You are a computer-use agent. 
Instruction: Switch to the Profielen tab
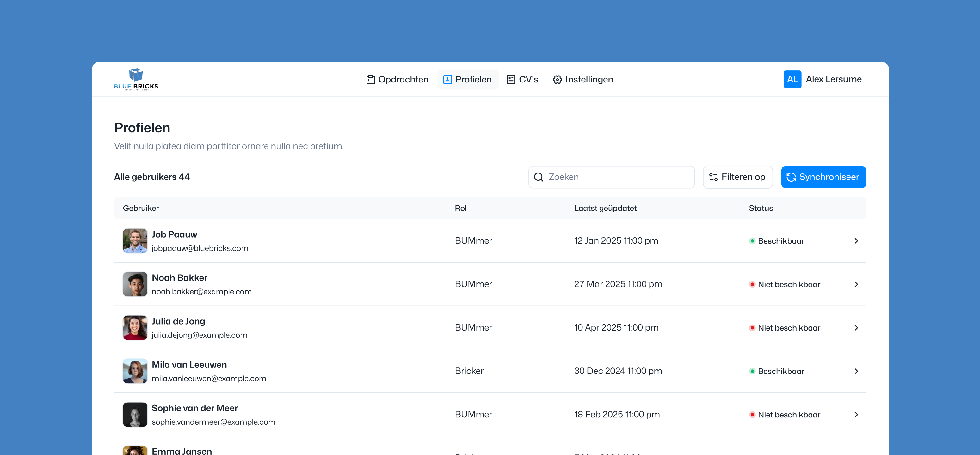click(x=468, y=79)
